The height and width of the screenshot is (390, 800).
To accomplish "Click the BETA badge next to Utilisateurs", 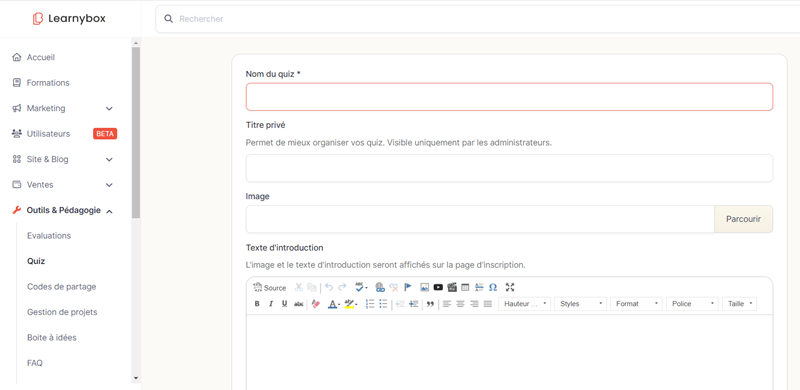I will click(x=105, y=134).
